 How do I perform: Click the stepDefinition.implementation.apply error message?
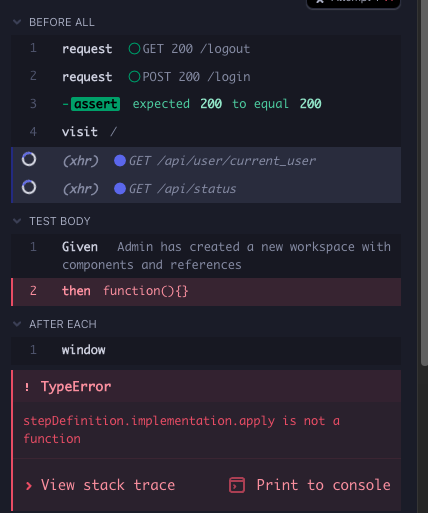(x=182, y=430)
